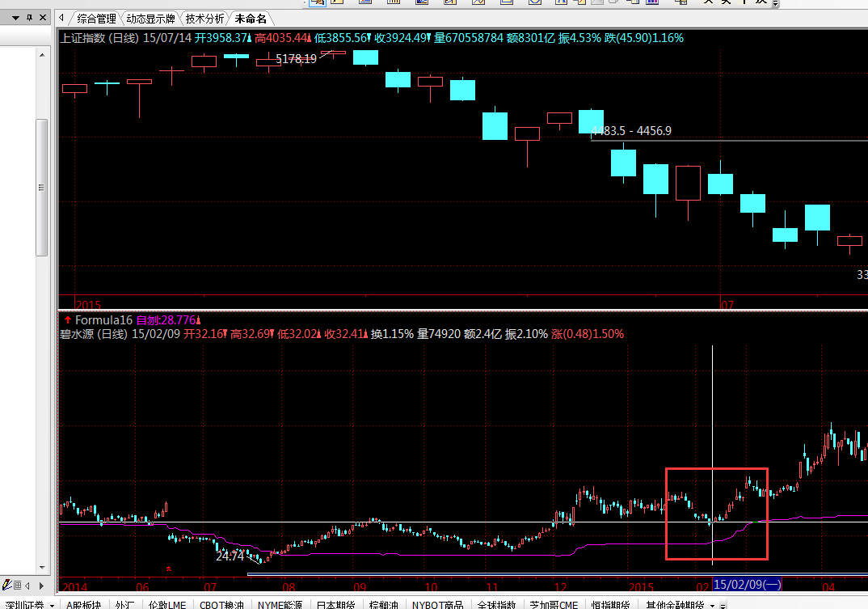Click the 15/02/09 date marker on timeline
The height and width of the screenshot is (609, 868).
(x=748, y=585)
